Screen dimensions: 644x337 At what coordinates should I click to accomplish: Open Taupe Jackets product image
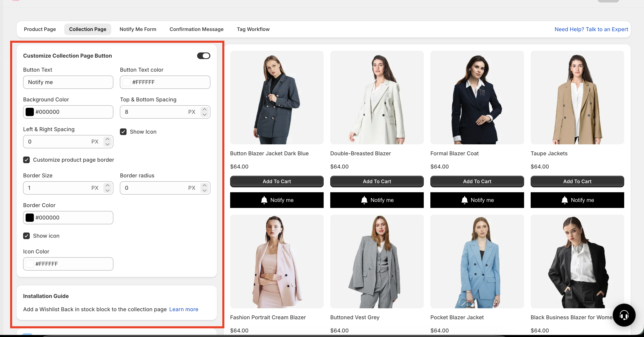(x=577, y=98)
